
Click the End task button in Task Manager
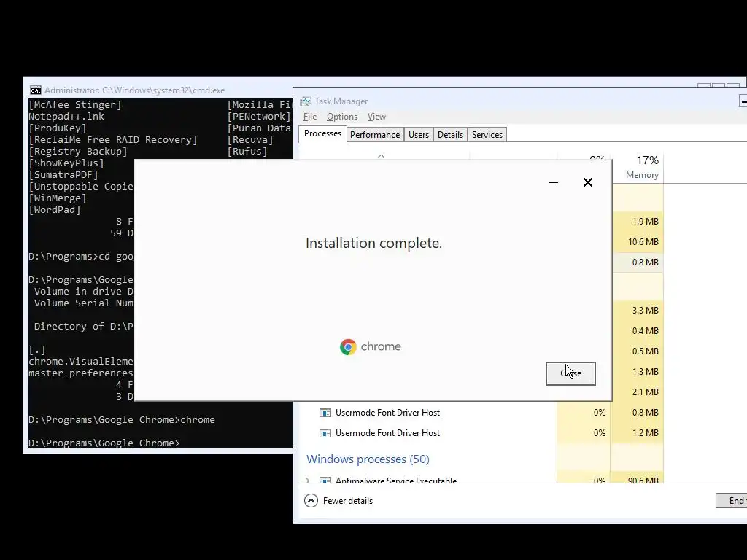tap(731, 501)
